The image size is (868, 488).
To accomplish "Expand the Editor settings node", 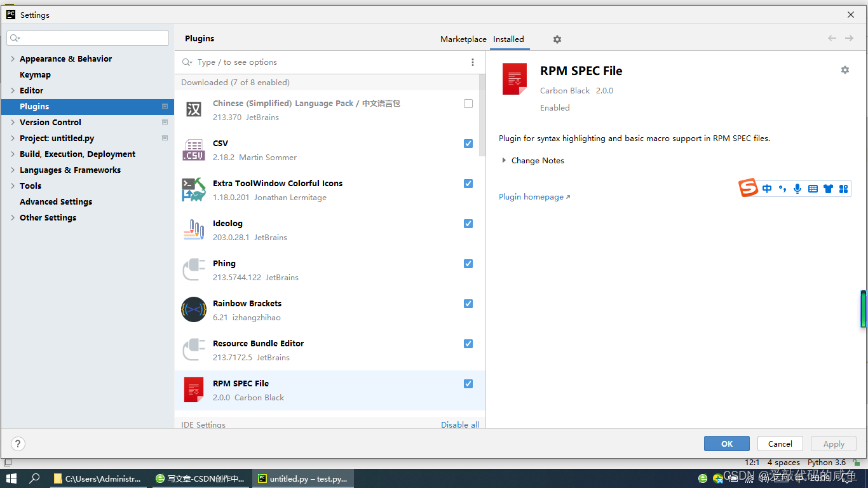I will tap(13, 90).
